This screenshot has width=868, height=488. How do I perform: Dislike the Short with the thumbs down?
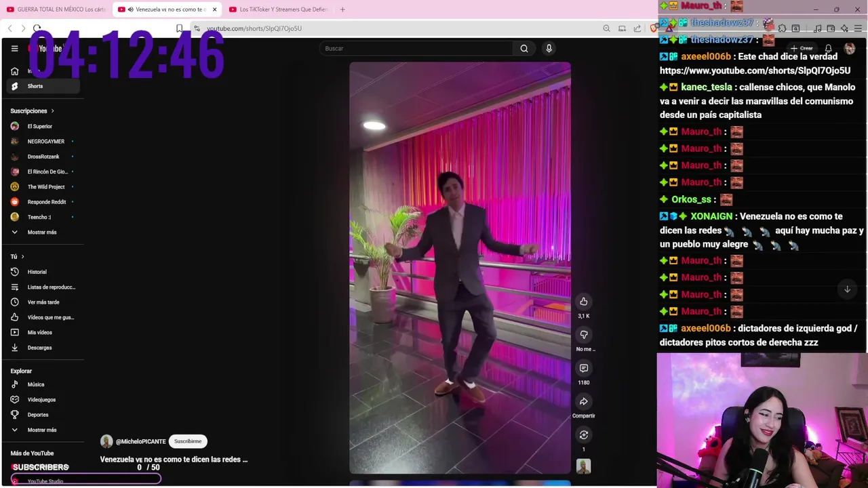pos(583,335)
